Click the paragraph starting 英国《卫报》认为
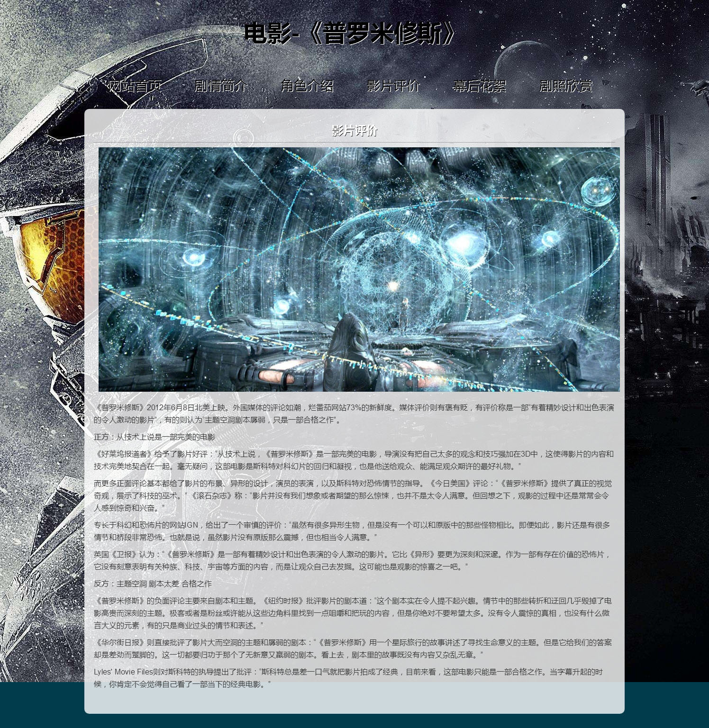 [x=353, y=560]
